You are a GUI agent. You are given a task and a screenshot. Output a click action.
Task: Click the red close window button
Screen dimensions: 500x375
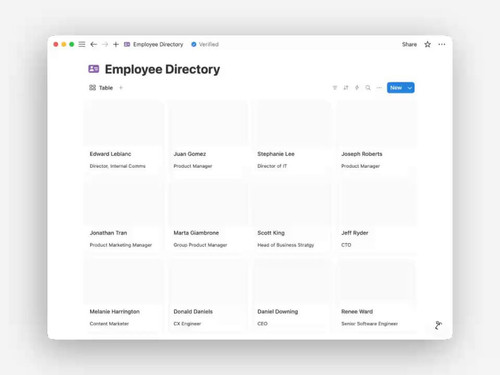tap(56, 44)
